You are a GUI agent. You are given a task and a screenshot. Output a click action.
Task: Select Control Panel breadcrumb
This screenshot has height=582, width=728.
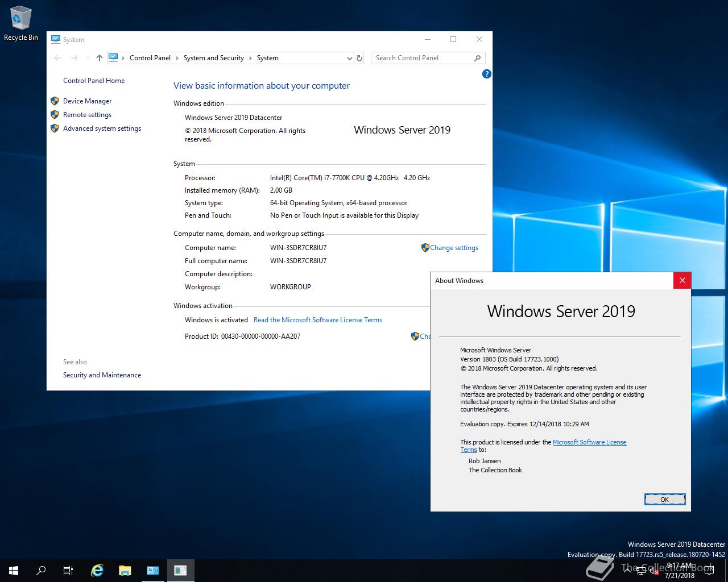point(150,58)
